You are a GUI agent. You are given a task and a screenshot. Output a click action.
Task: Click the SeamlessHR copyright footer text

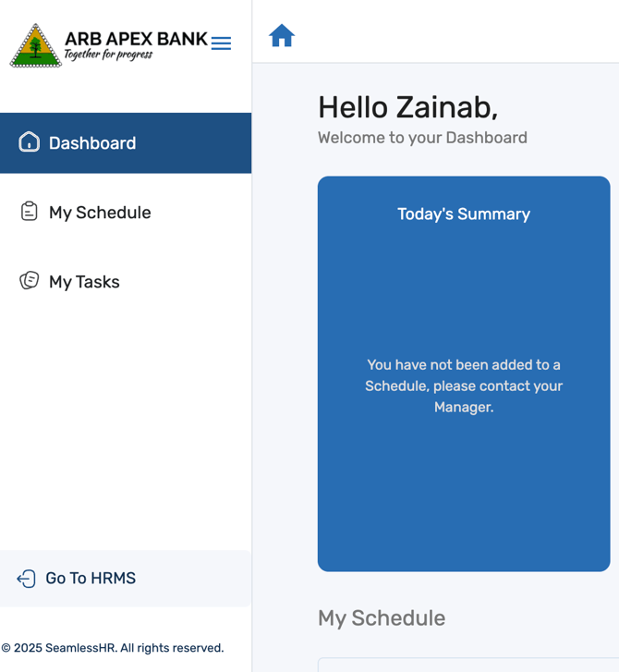pos(113,648)
